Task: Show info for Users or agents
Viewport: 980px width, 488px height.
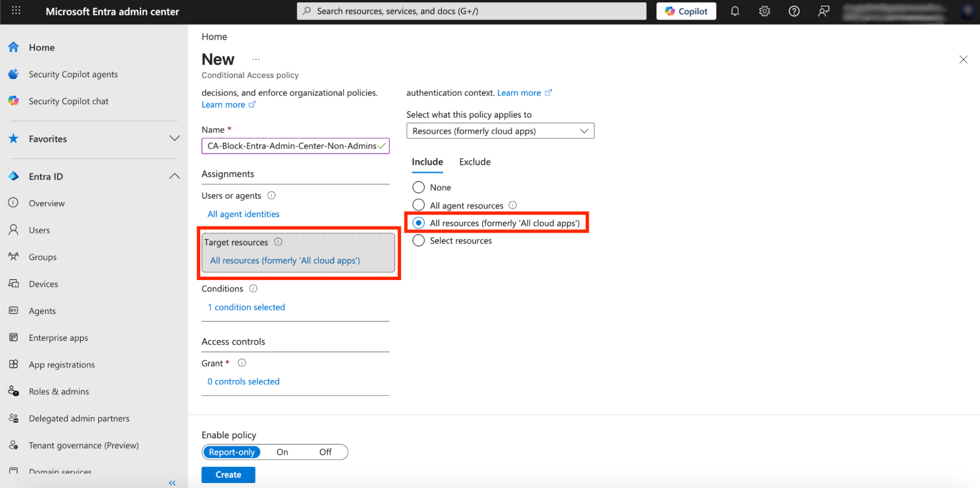Action: [272, 195]
